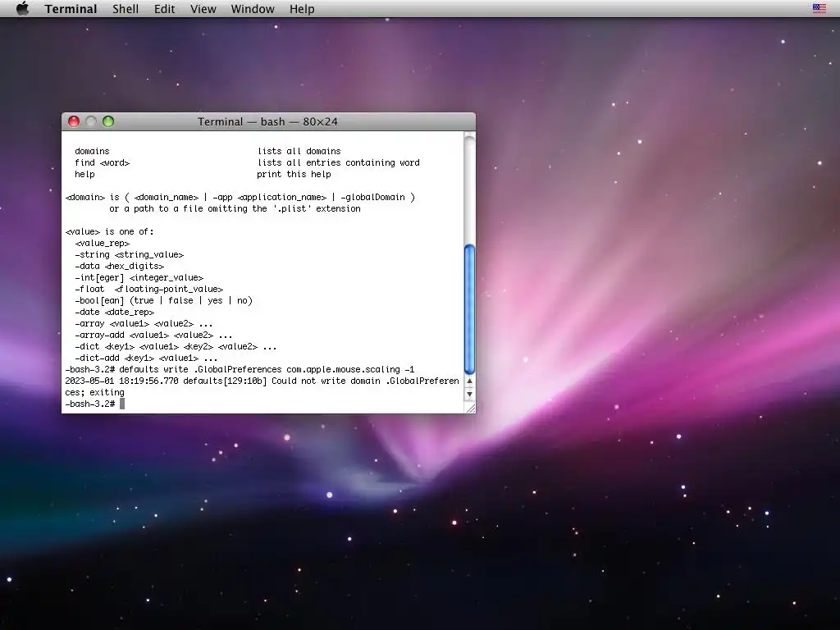This screenshot has width=840, height=630.
Task: Click the '<value> is one of:' line
Action: [109, 232]
